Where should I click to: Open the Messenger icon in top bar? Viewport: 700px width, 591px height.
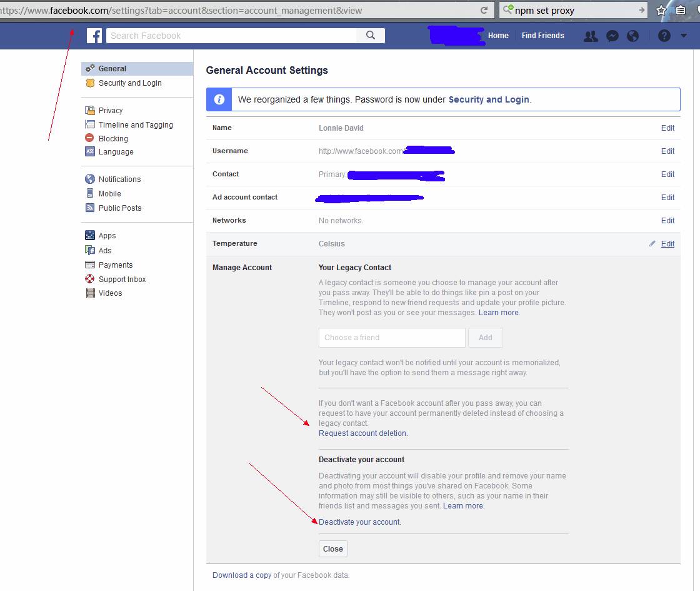tap(612, 36)
